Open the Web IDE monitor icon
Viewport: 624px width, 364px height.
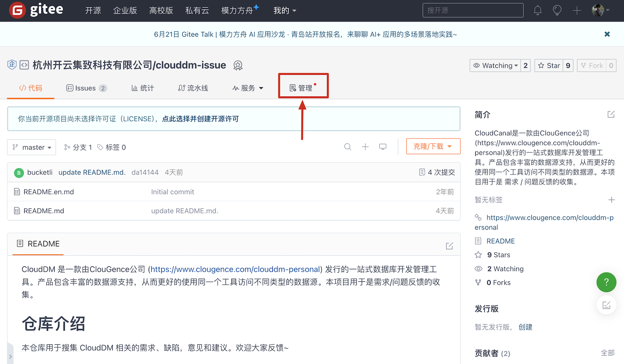(x=383, y=147)
